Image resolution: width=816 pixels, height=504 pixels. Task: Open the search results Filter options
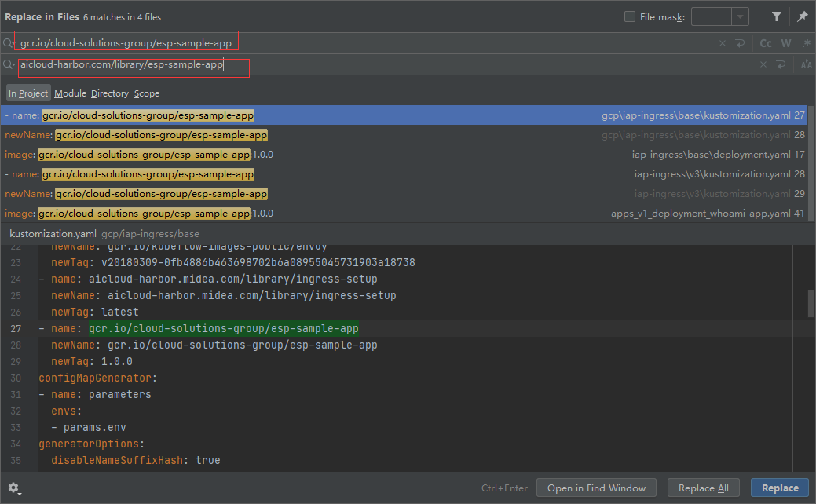coord(777,16)
